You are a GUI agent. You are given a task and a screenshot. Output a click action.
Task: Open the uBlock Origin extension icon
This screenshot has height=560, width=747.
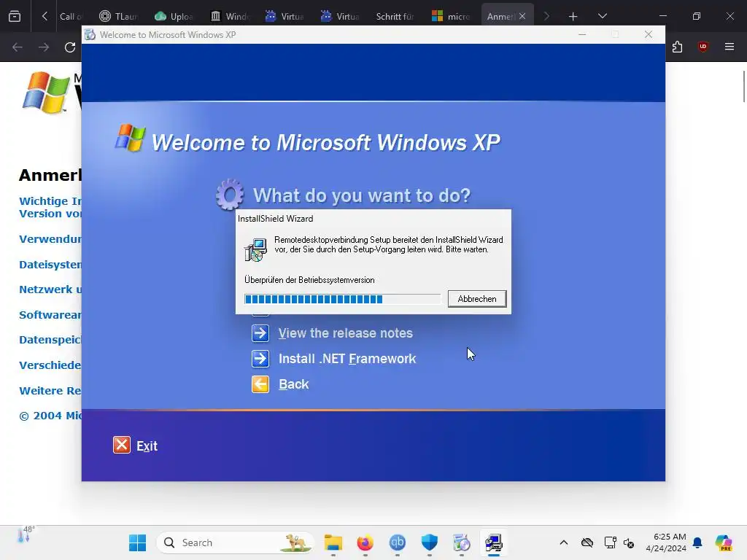(x=703, y=47)
